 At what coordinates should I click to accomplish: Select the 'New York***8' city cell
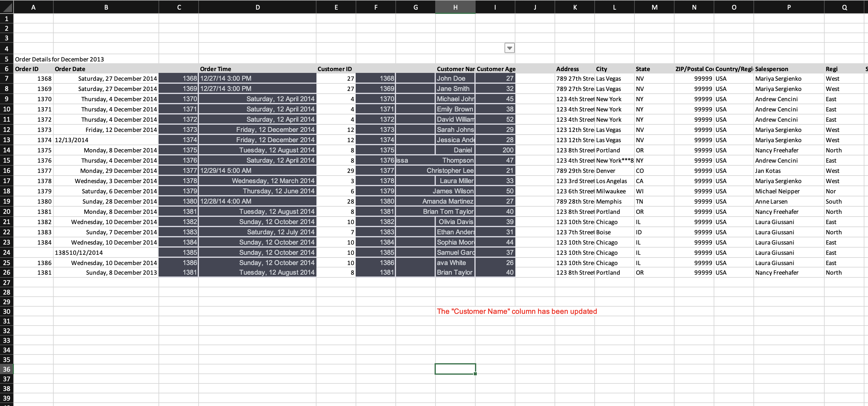click(613, 160)
